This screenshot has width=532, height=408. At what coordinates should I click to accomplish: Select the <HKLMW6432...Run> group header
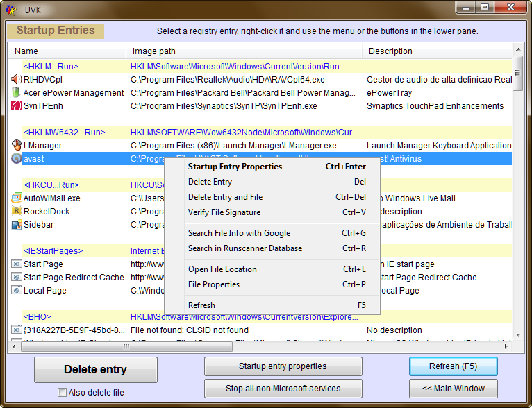click(65, 132)
